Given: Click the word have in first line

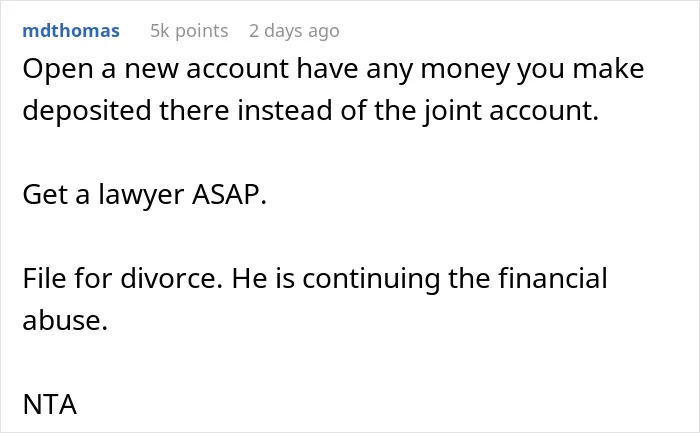Looking at the screenshot, I should coord(327,69).
